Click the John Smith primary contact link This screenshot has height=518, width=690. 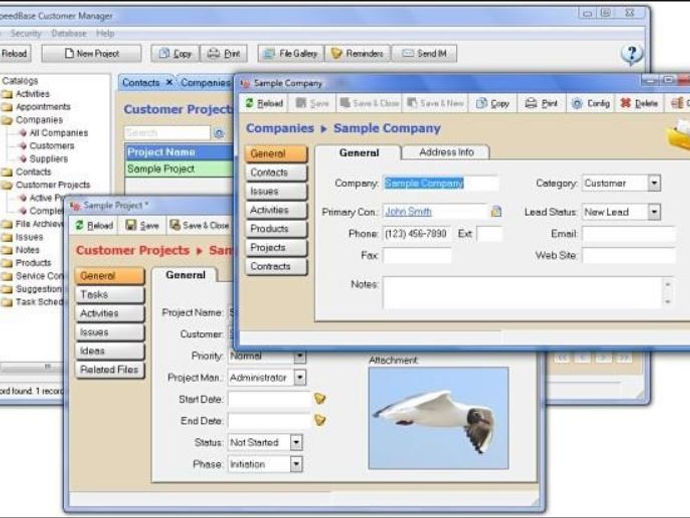408,212
